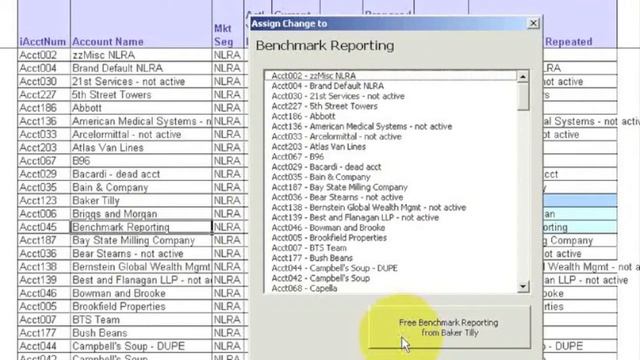The image size is (640, 360).
Task: Click the listbox scrollbar thumb
Action: point(523,96)
